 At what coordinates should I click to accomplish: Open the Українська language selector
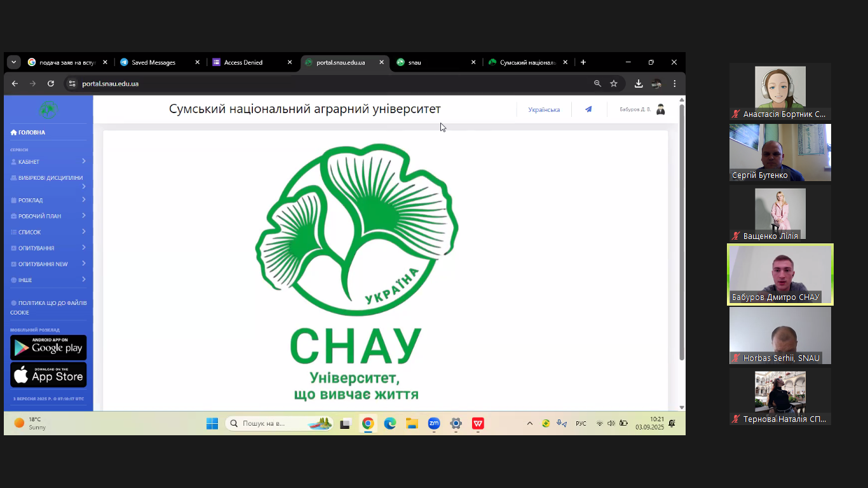pyautogui.click(x=544, y=110)
